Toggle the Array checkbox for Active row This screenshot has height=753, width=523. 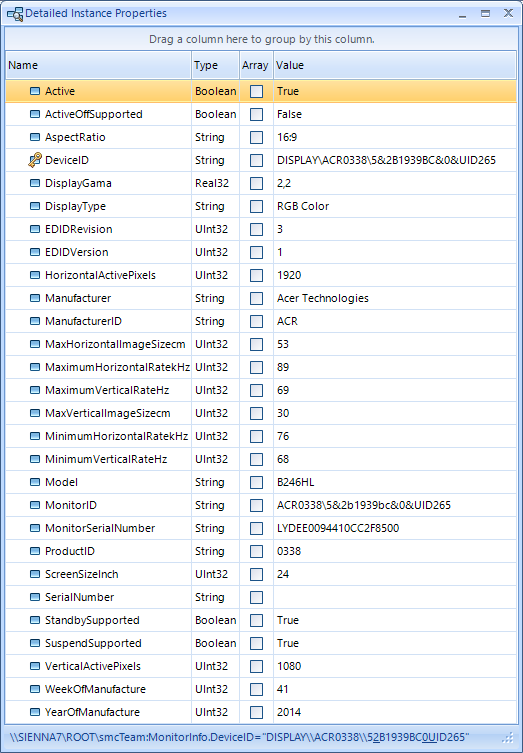[x=256, y=91]
